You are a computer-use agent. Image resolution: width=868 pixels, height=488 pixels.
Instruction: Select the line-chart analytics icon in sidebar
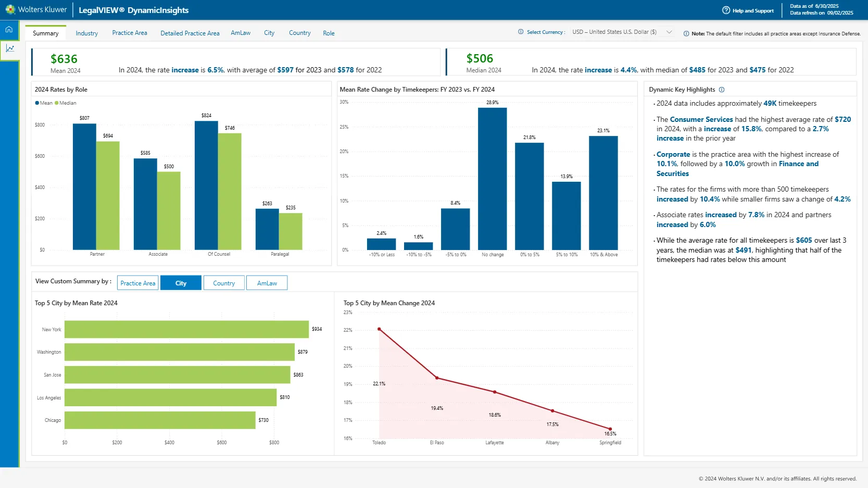[x=10, y=48]
